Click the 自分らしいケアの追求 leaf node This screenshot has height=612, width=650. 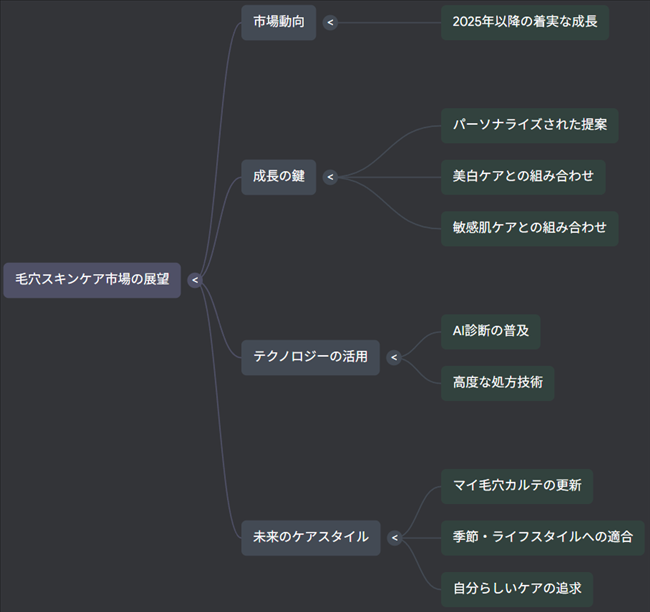pyautogui.click(x=516, y=588)
